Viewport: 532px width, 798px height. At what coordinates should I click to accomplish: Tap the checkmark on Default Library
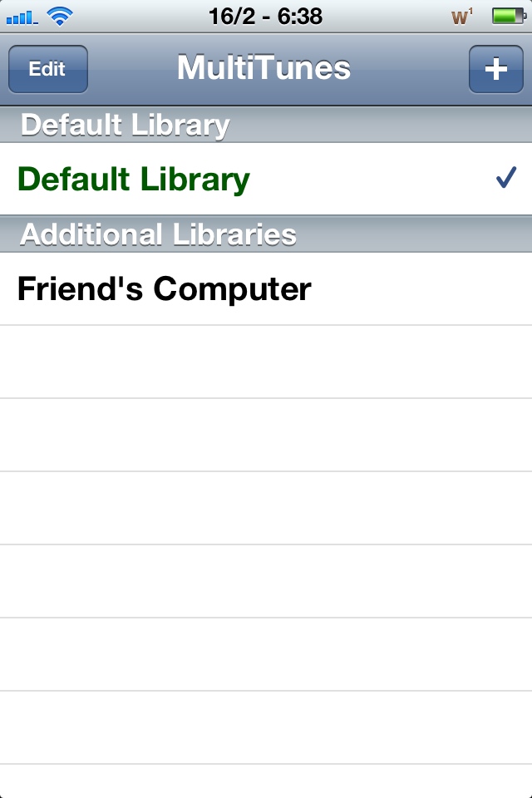506,178
